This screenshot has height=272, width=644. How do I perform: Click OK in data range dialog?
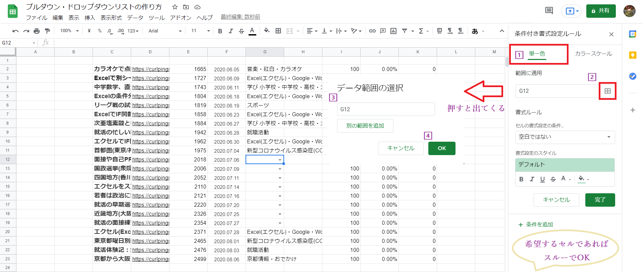pos(442,148)
